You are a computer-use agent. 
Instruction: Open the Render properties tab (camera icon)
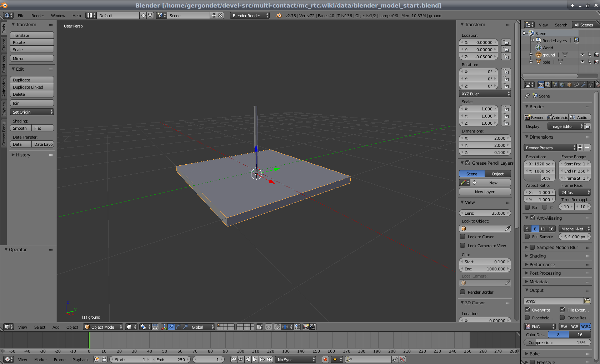pos(541,85)
